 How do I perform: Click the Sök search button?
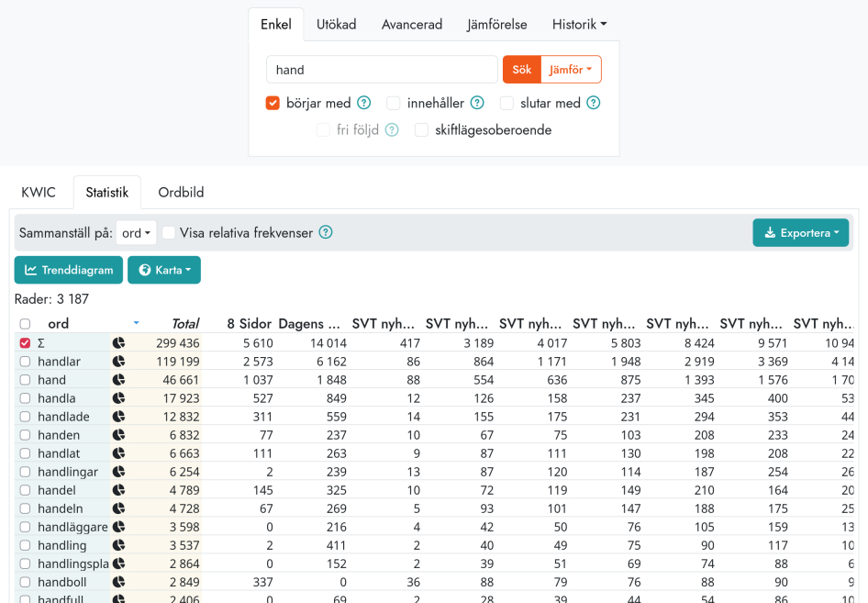pyautogui.click(x=521, y=69)
